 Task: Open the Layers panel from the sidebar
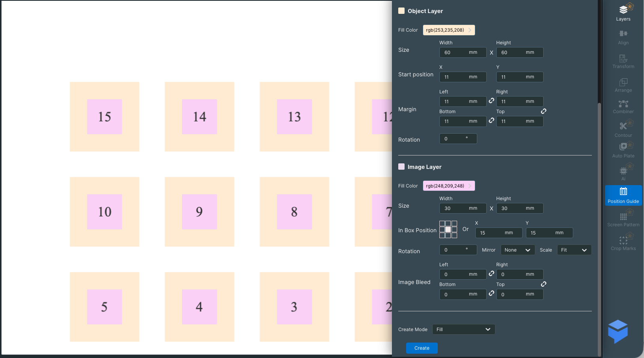pos(623,13)
